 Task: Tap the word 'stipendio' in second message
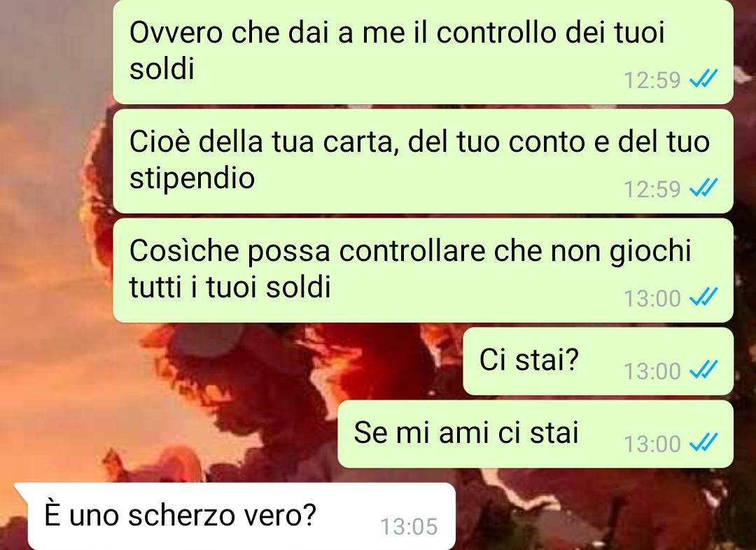click(x=192, y=178)
